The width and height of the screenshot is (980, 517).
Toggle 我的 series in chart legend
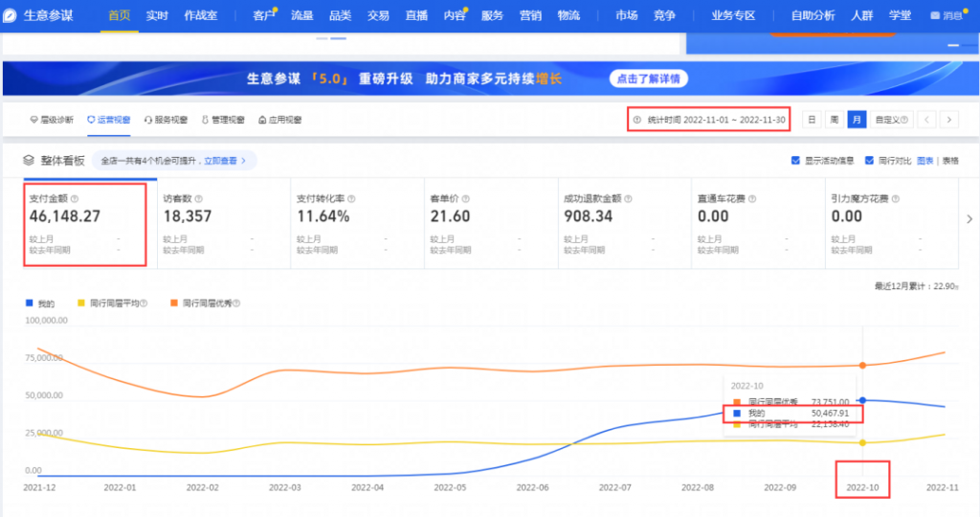pos(40,303)
